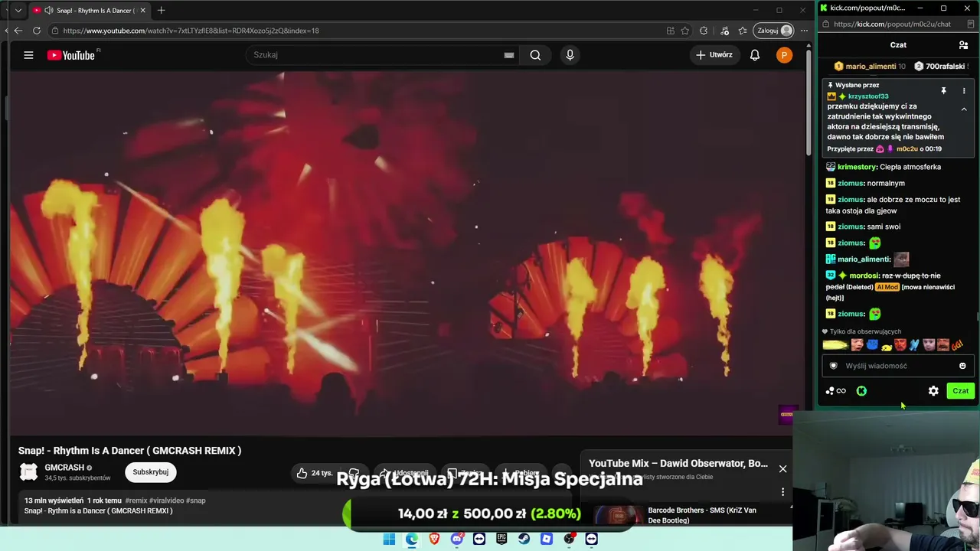This screenshot has height=551, width=980.
Task: Open the channel points bubbles icon
Action: tap(835, 391)
